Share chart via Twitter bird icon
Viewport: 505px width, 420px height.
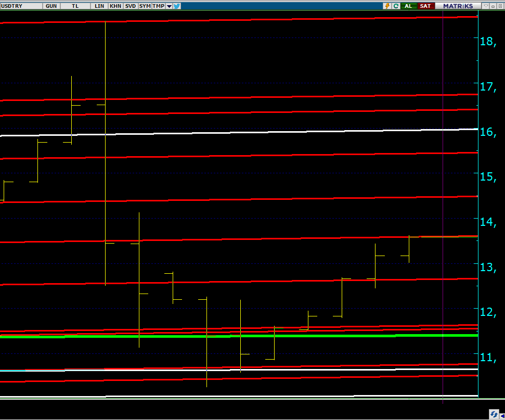(177, 6)
